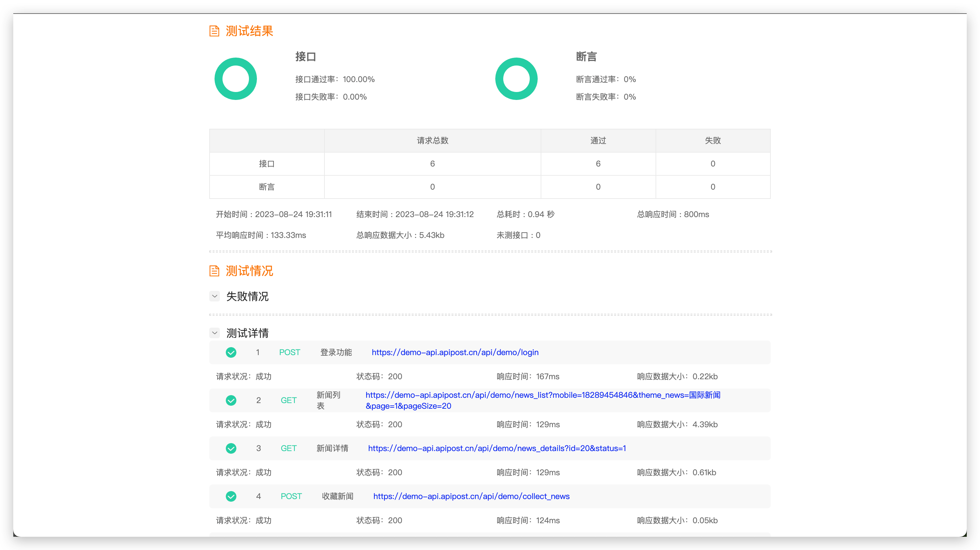The image size is (980, 550).
Task: Click the 失败 column header
Action: 712,141
